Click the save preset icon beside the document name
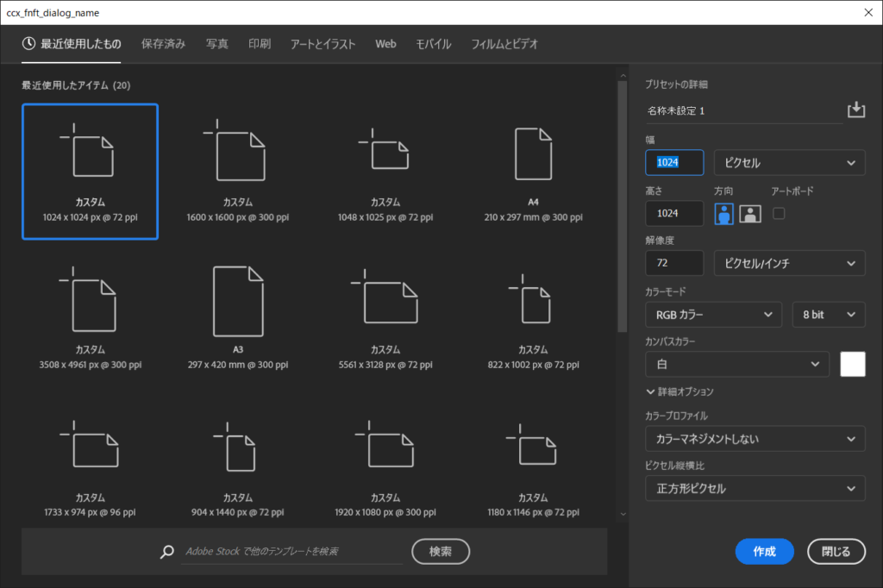The width and height of the screenshot is (883, 588). [x=855, y=109]
